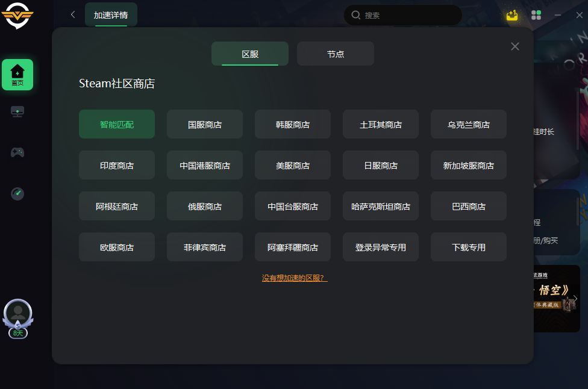Select 国服商店 region
Screen dimensions: 588x389
(205, 124)
